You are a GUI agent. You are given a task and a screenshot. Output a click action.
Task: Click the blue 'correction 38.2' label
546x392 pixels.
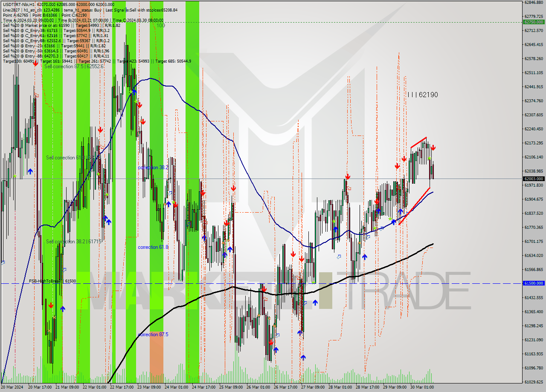pyautogui.click(x=153, y=167)
